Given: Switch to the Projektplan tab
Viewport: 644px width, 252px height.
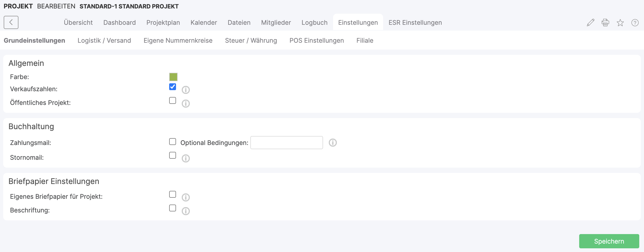Looking at the screenshot, I should pos(163,23).
